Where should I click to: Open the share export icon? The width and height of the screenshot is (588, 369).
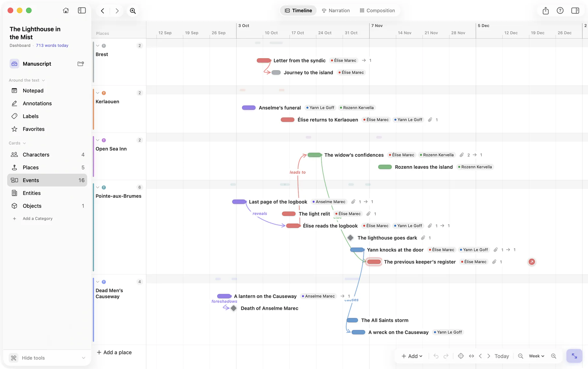546,11
